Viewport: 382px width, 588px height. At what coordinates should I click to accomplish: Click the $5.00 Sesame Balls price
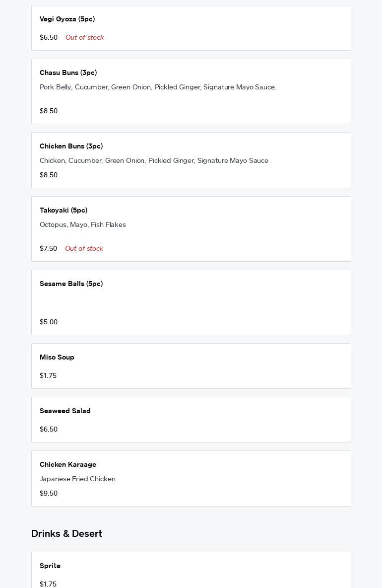click(49, 322)
